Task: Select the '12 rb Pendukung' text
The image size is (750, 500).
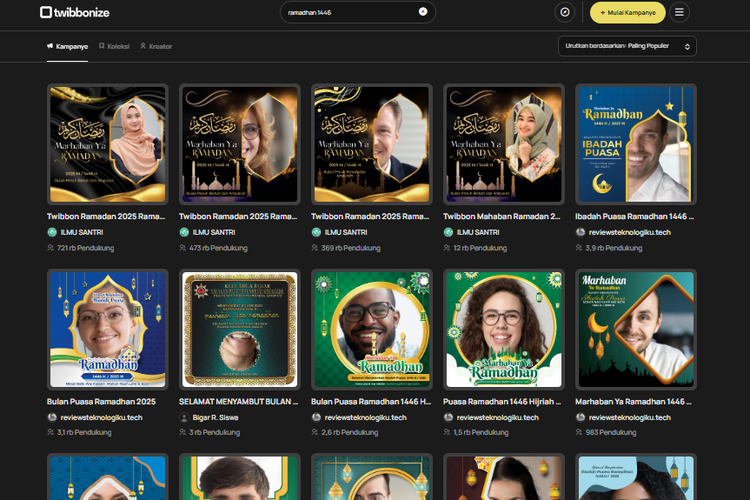Action: pyautogui.click(x=480, y=248)
